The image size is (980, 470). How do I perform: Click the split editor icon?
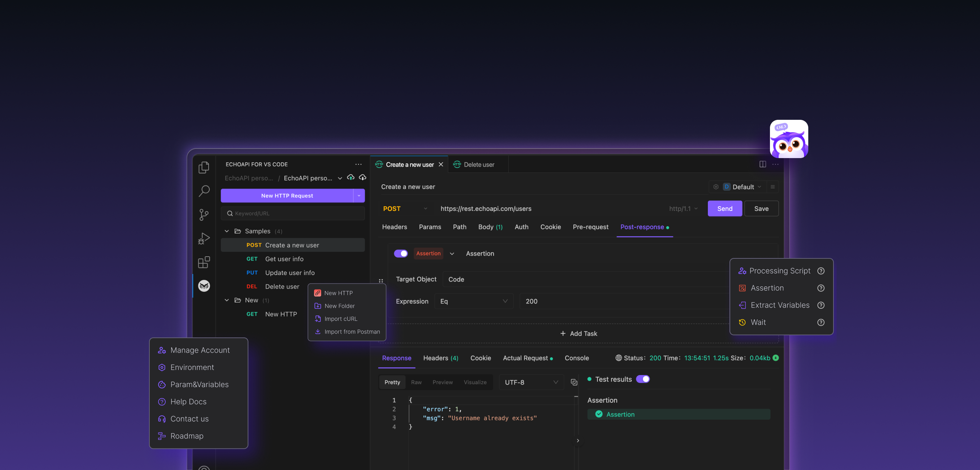[x=763, y=164]
